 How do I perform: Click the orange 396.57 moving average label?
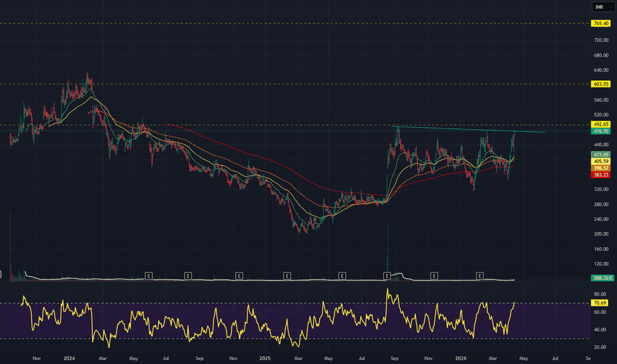(600, 168)
